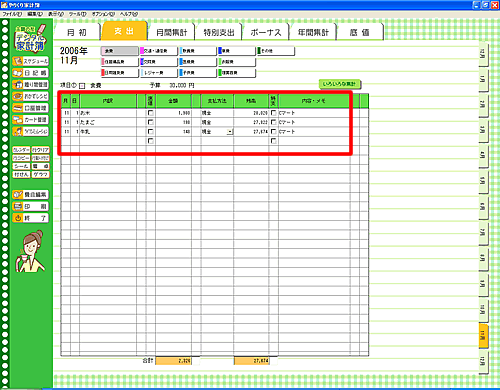The image size is (500, 390).
Task: Open the 費目編集 category editing icon
Action: point(30,194)
